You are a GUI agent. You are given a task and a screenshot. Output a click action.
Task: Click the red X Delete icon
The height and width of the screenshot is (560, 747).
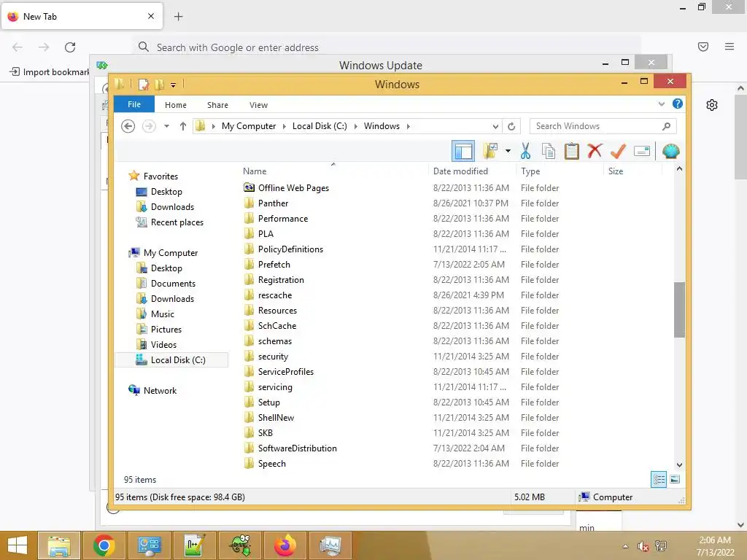[x=595, y=152]
